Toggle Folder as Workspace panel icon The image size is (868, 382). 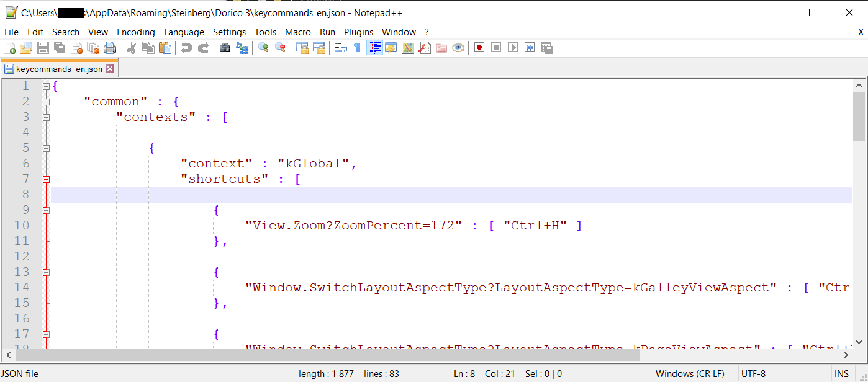click(441, 48)
